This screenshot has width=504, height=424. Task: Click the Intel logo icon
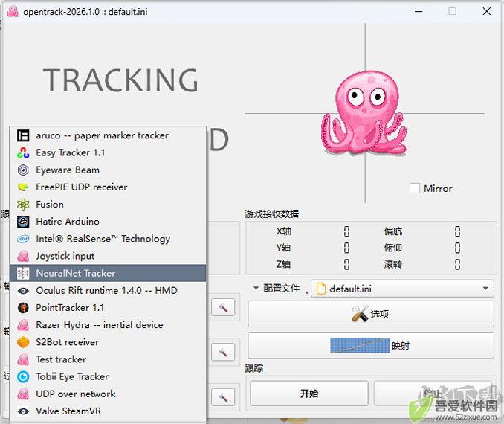[23, 239]
